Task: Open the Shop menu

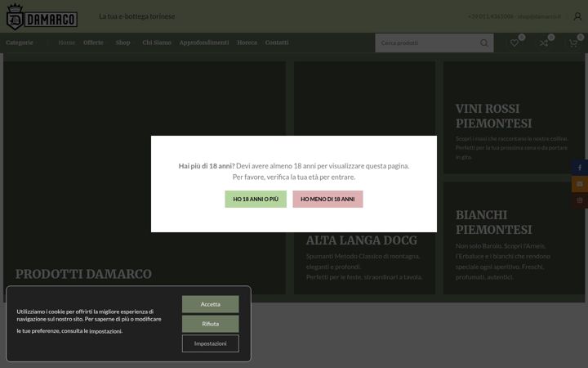Action: pyautogui.click(x=124, y=43)
